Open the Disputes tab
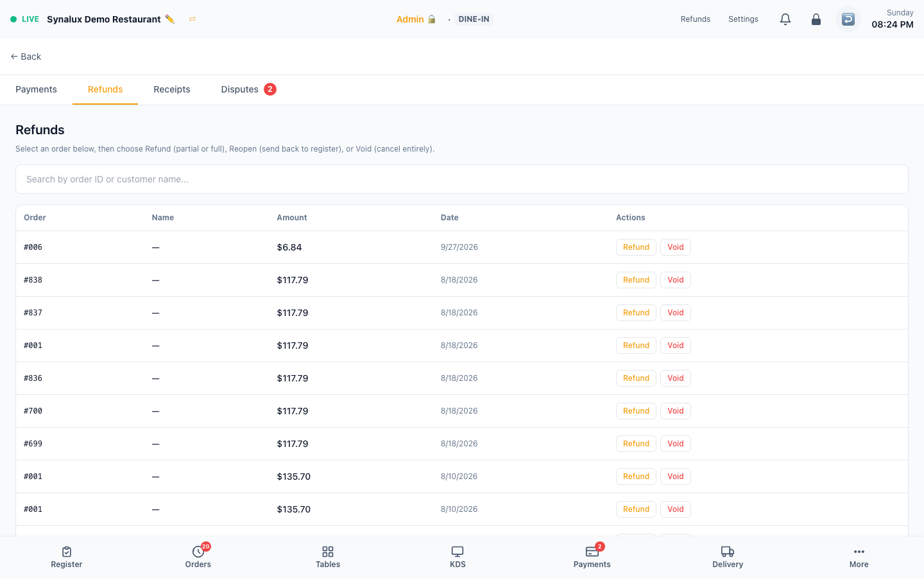Screen dimensions: 924x578 point(248,89)
